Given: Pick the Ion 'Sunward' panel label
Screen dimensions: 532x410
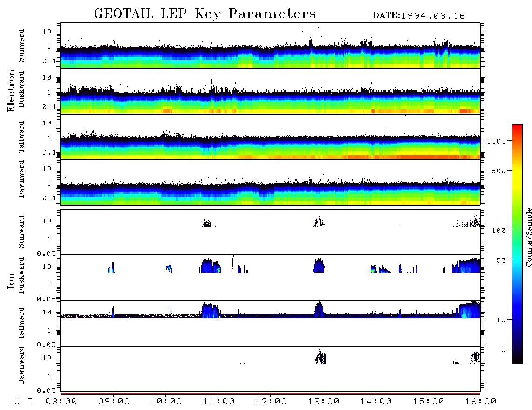Looking at the screenshot, I should point(21,232).
